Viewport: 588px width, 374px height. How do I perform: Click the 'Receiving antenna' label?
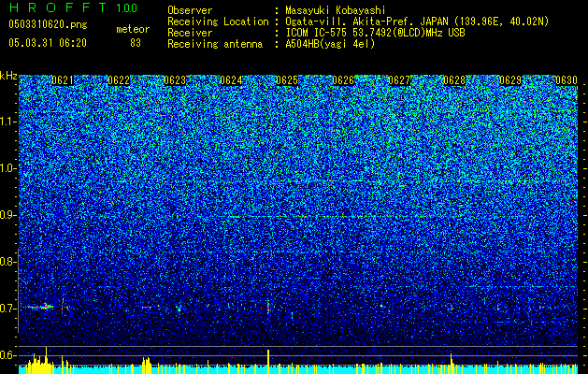pyautogui.click(x=215, y=44)
